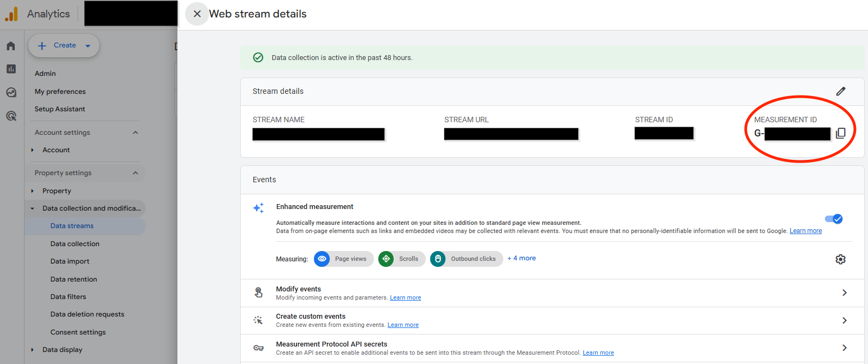Click the Measurement Protocol key icon

(258, 348)
